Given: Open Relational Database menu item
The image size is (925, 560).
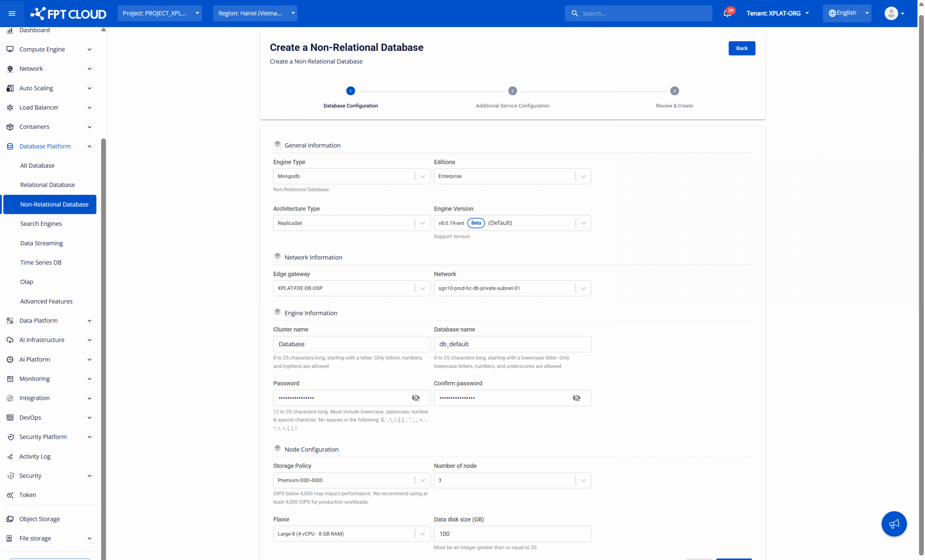Looking at the screenshot, I should coord(48,185).
